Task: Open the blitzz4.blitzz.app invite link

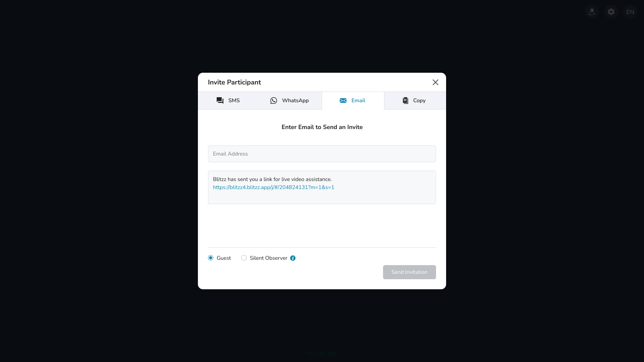Action: click(x=274, y=187)
